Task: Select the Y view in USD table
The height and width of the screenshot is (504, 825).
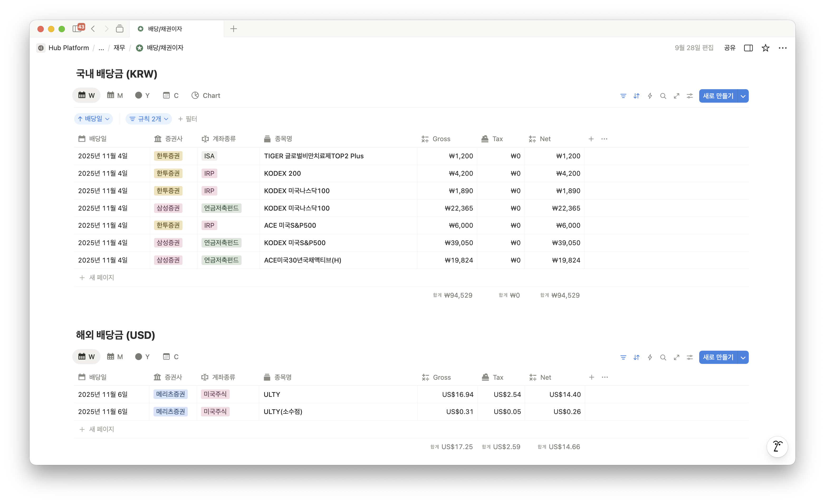Action: click(142, 357)
